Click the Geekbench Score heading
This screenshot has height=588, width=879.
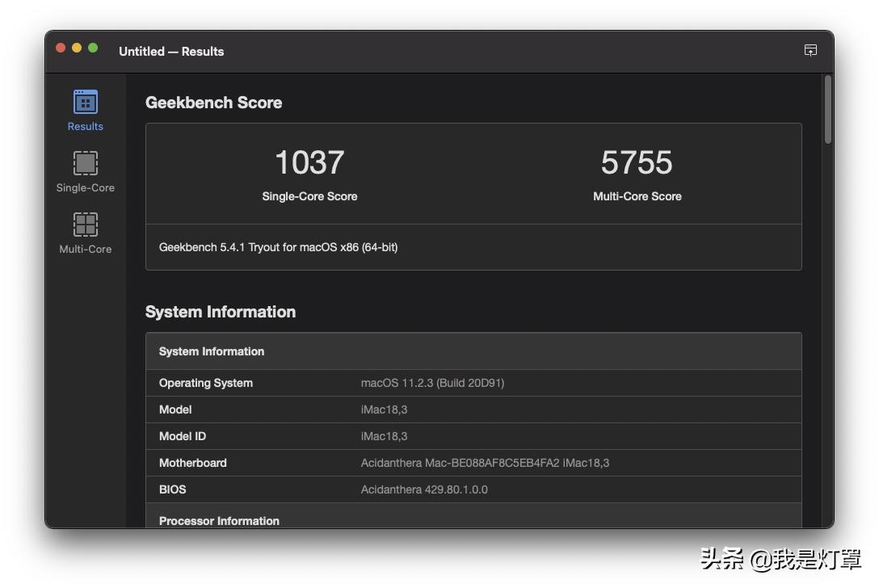coord(213,103)
